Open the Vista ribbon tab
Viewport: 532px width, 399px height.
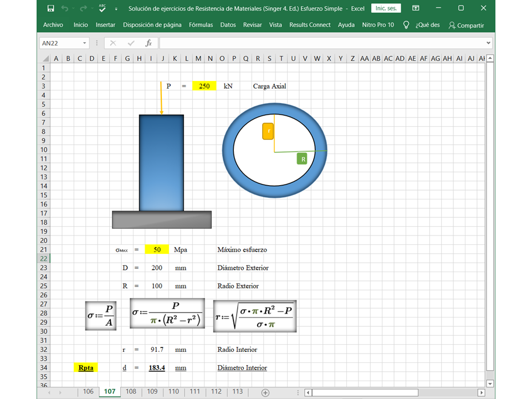pyautogui.click(x=275, y=25)
